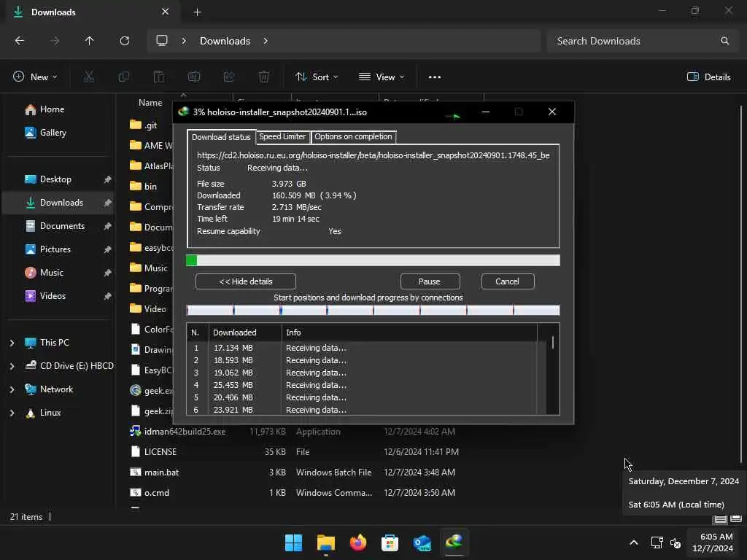Click the Paste clipboard icon
This screenshot has height=560, width=747.
click(x=158, y=77)
